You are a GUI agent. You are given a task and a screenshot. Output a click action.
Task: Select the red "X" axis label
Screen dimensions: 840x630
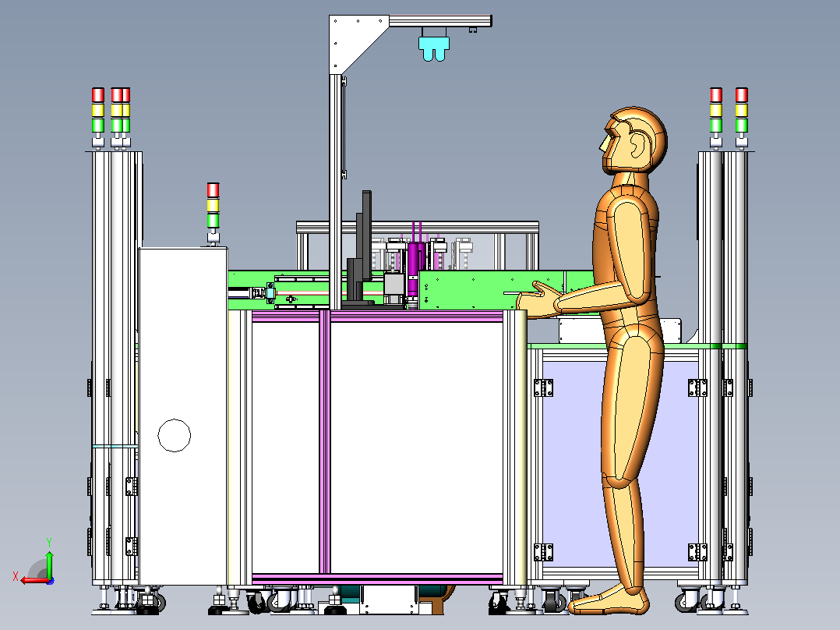click(x=16, y=577)
